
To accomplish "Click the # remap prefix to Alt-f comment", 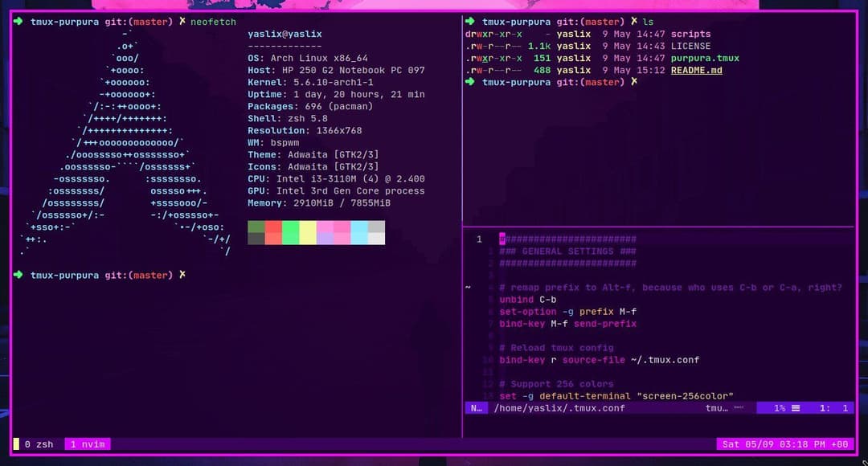I will click(671, 288).
